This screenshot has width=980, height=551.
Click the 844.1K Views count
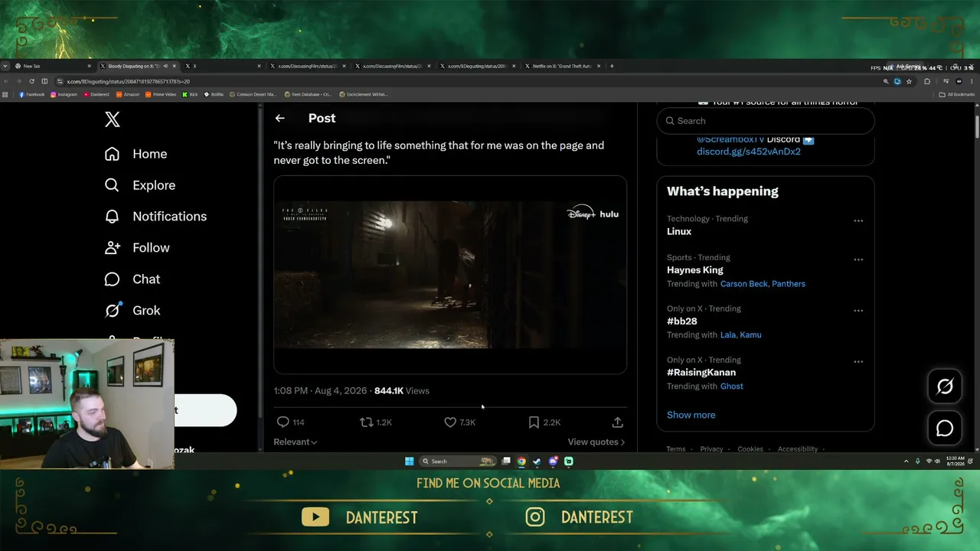click(402, 390)
